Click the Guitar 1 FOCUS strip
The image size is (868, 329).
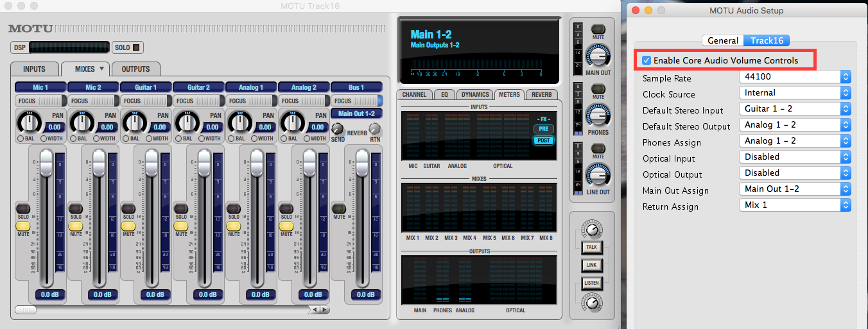pos(146,101)
